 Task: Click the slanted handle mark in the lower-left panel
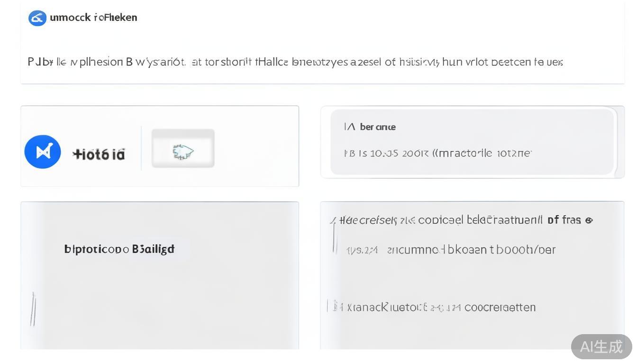click(33, 309)
